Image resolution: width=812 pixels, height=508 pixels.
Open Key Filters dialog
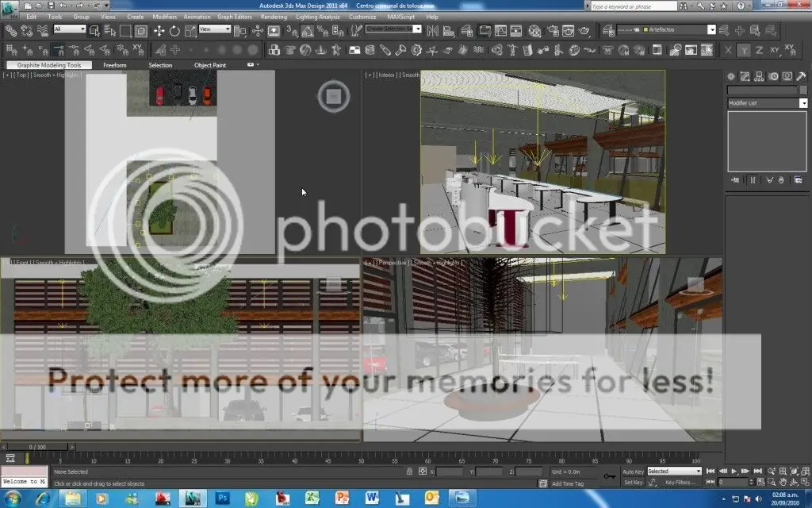680,482
